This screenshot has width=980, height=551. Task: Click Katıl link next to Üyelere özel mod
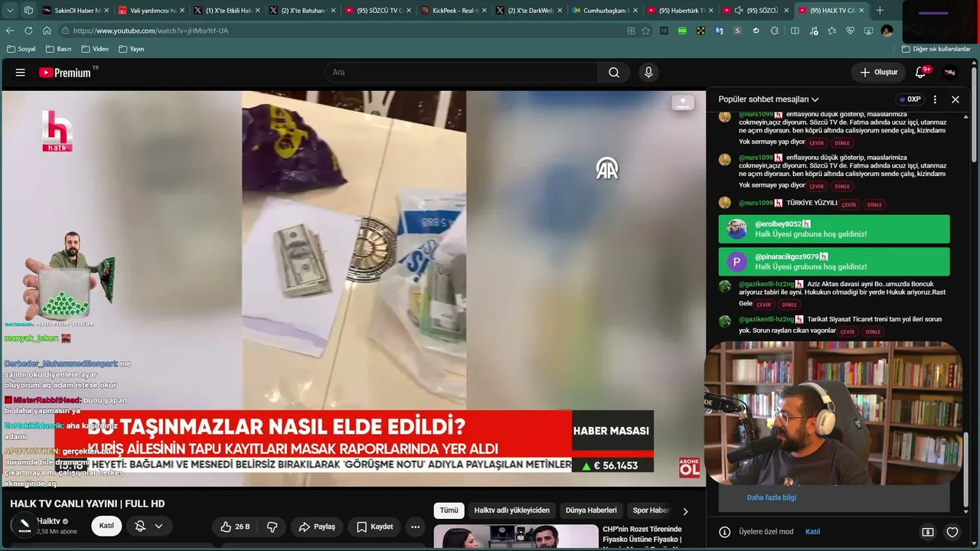point(812,532)
